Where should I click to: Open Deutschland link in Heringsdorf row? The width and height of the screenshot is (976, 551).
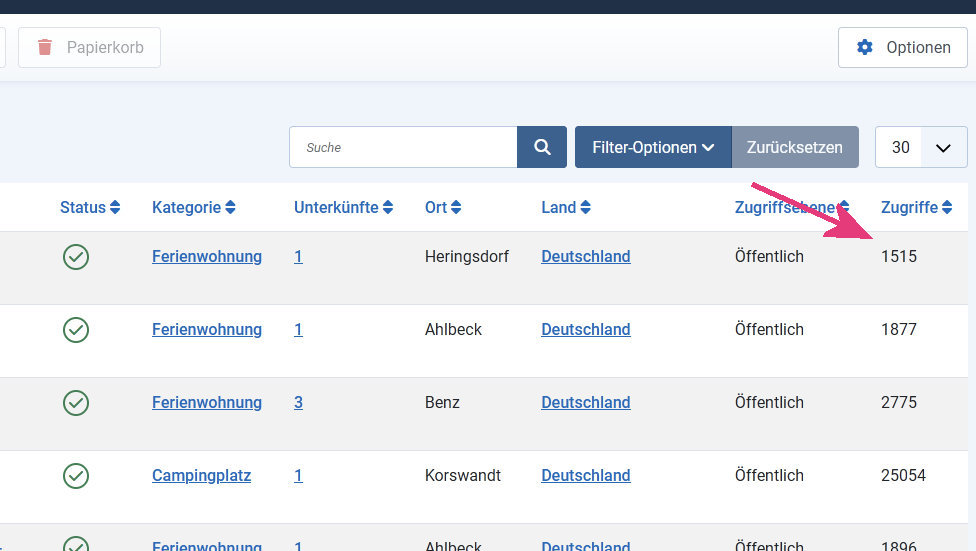point(585,257)
